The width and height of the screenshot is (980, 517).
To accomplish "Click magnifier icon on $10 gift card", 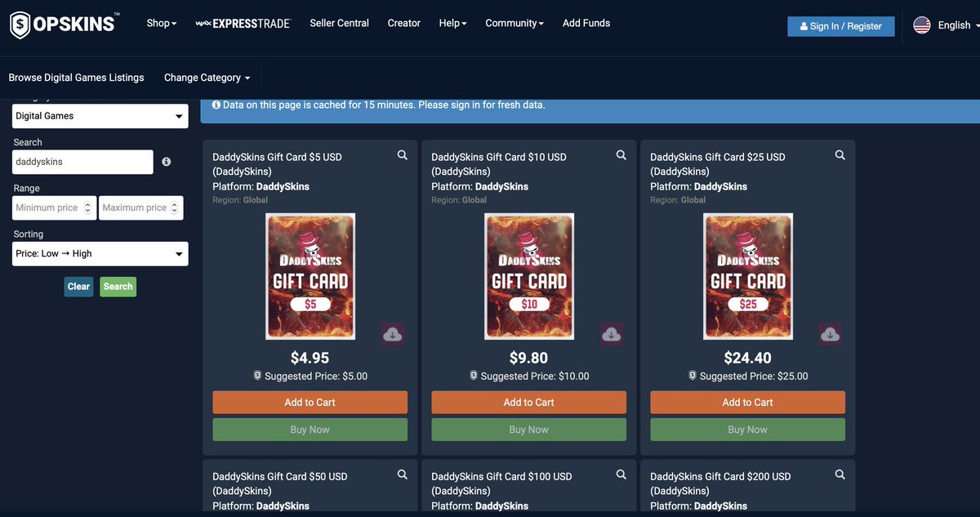I will coord(621,155).
